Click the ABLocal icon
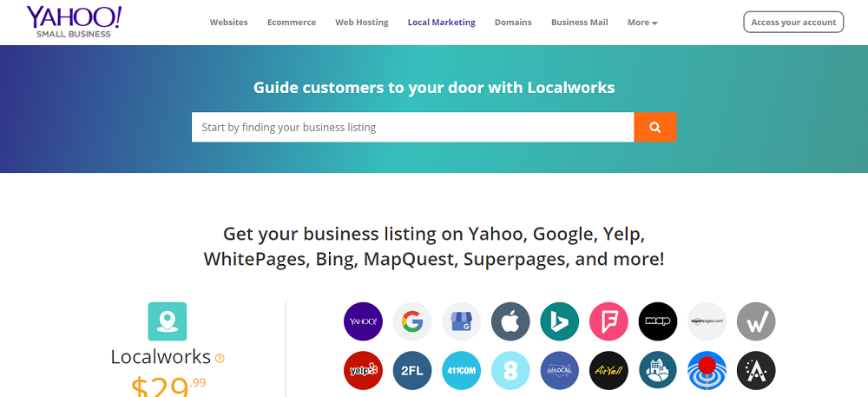The image size is (868, 397). coord(560,370)
